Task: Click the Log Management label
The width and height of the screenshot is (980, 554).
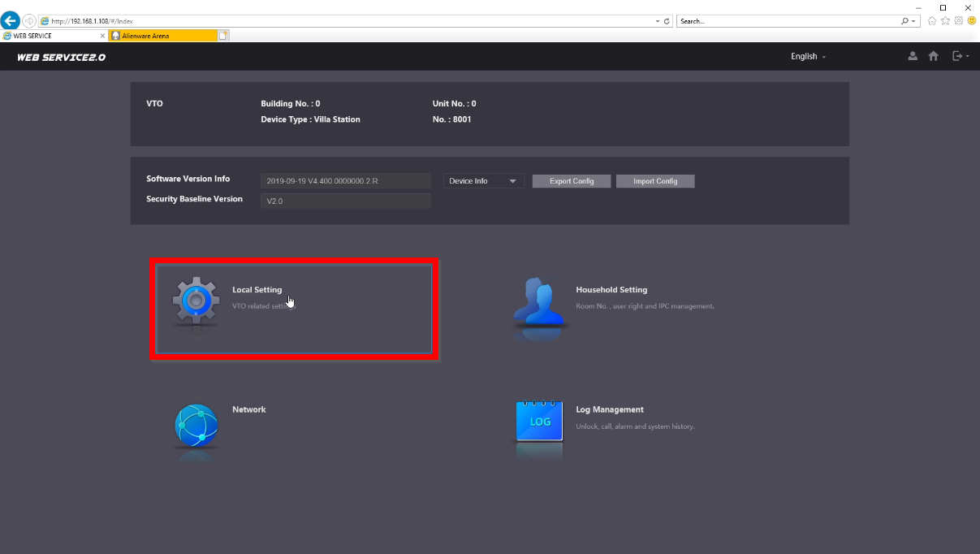Action: click(x=610, y=409)
